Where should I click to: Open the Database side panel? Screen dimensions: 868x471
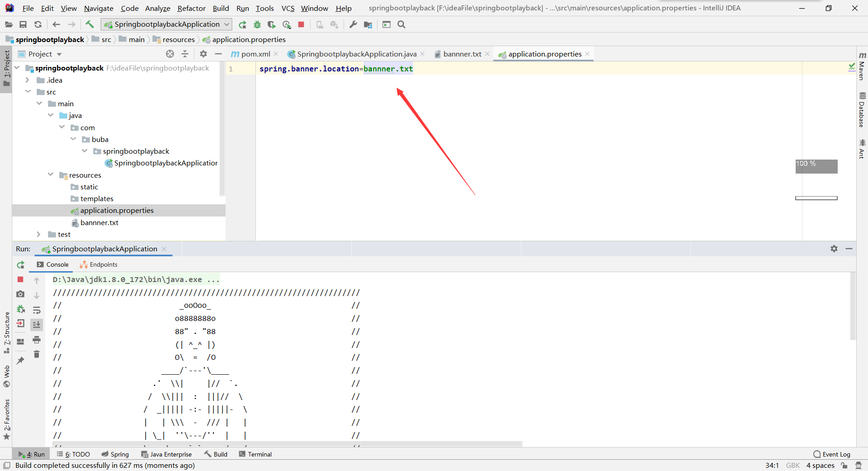point(862,110)
